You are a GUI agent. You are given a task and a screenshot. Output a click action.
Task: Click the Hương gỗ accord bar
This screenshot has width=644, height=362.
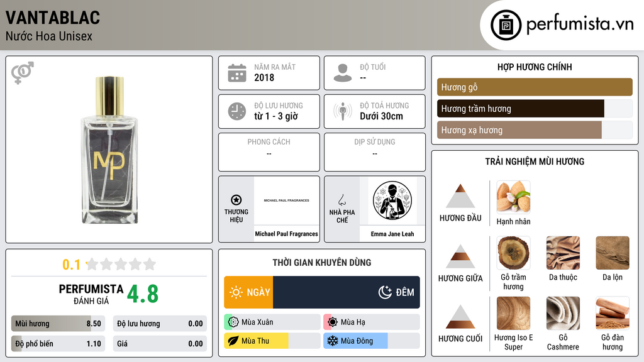[x=535, y=87]
